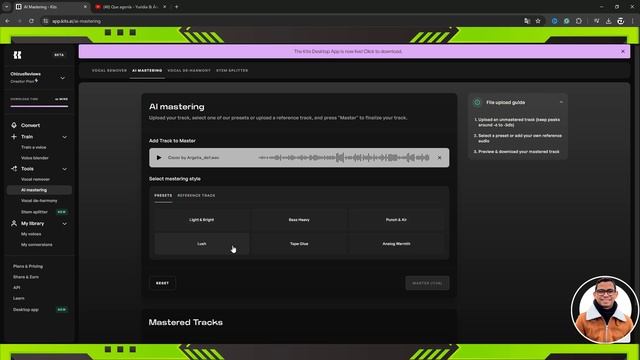Open My conversions in the sidebar

pos(37,245)
